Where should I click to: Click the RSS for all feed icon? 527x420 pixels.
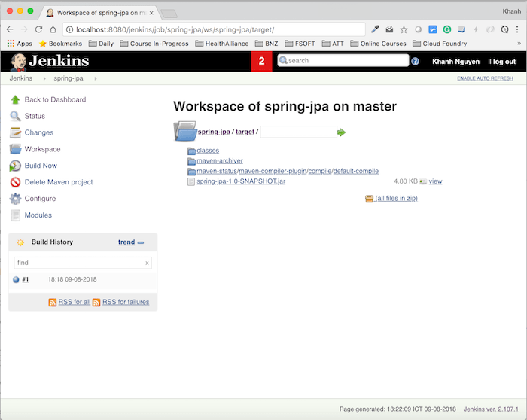tap(53, 302)
